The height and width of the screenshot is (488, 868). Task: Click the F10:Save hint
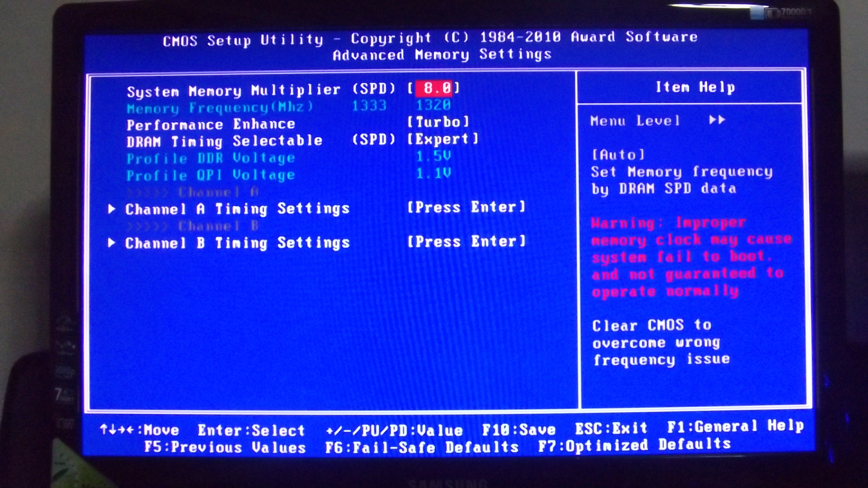pos(519,429)
